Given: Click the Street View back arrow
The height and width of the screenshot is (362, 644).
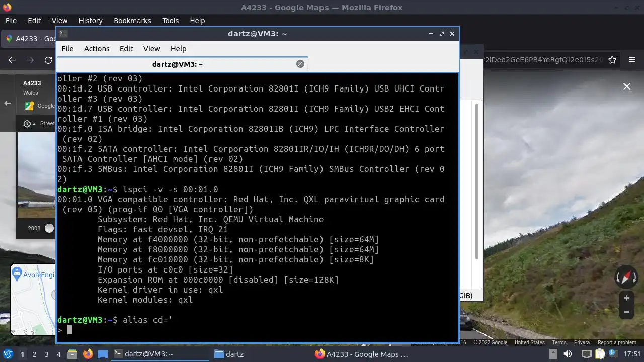Looking at the screenshot, I should click(x=8, y=103).
